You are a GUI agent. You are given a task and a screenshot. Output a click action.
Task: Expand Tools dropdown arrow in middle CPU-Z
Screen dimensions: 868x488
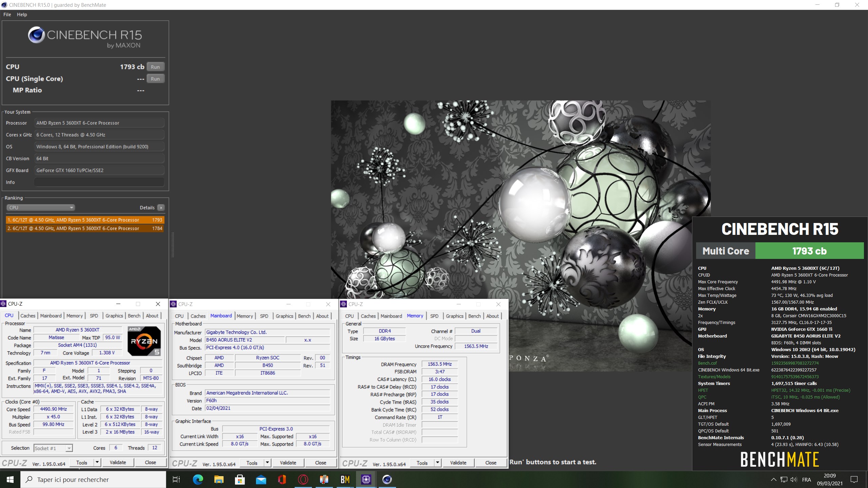tap(268, 463)
